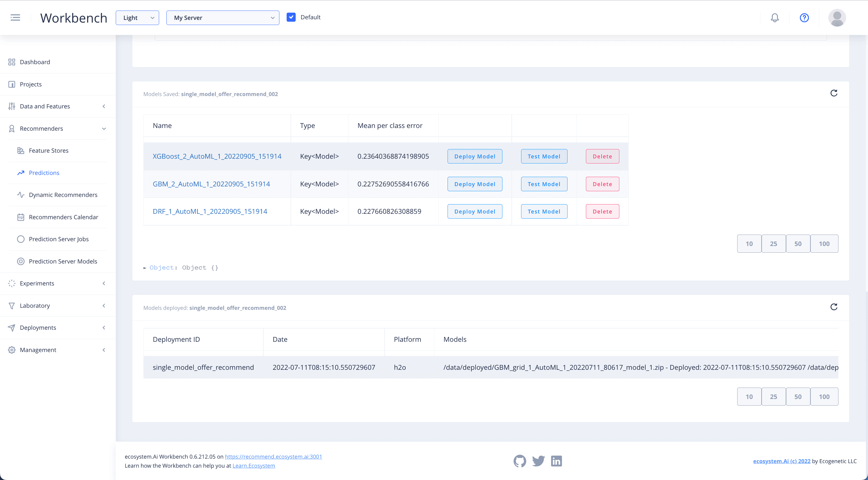The height and width of the screenshot is (480, 868).
Task: Uncheck the Default checkbox
Action: pyautogui.click(x=291, y=17)
